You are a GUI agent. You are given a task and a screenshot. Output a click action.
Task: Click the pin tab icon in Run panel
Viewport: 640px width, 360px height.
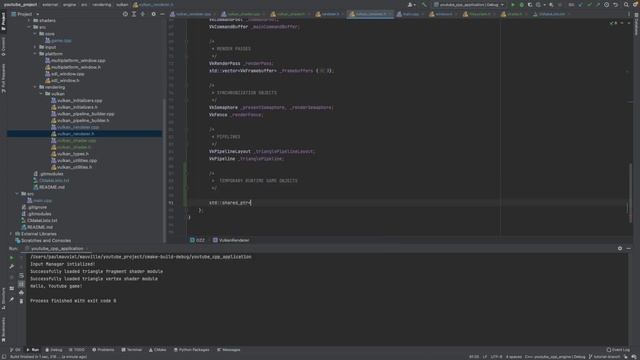(12, 299)
